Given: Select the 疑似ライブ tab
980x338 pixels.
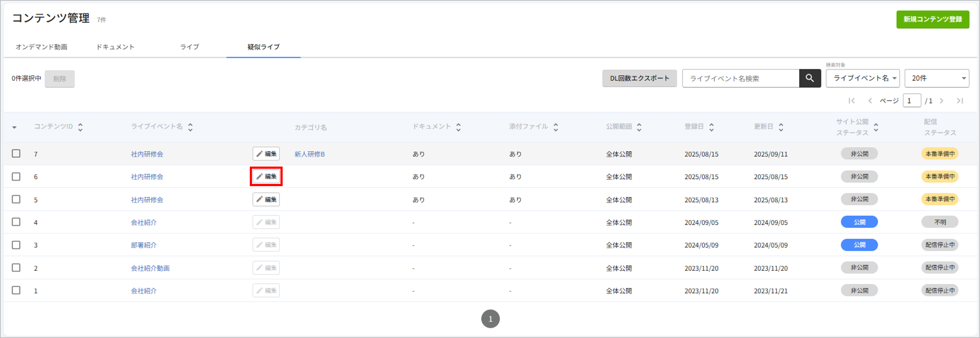Looking at the screenshot, I should (x=263, y=47).
